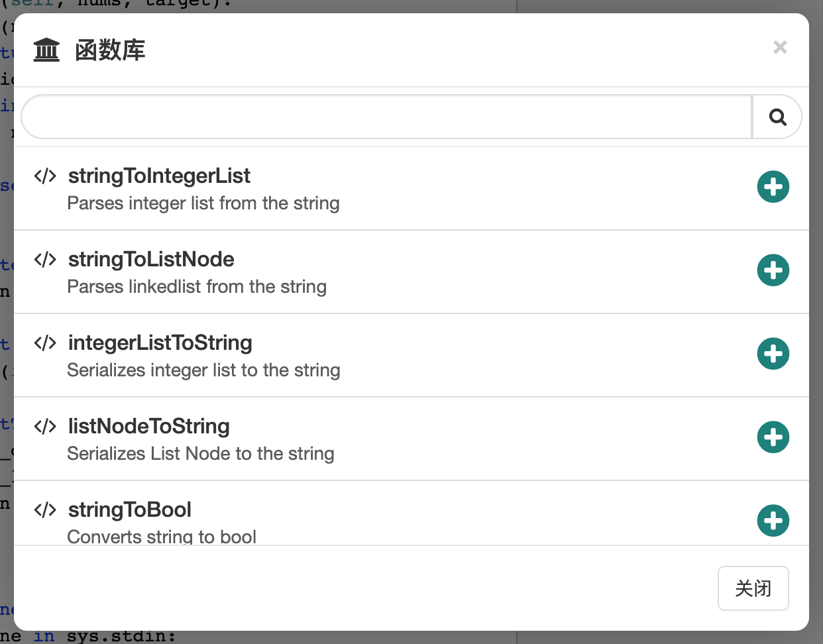Focus the function library search field
This screenshot has height=644, width=823.
(387, 117)
